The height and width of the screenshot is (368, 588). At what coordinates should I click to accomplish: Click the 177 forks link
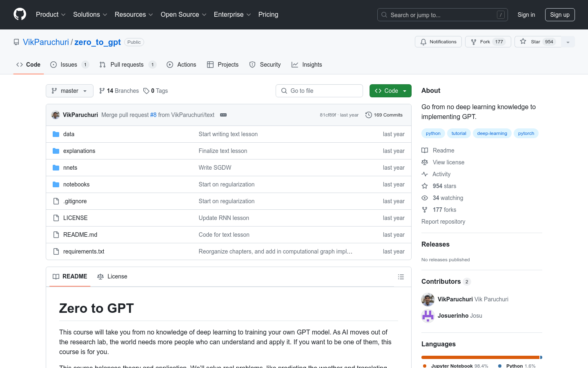[x=444, y=210]
